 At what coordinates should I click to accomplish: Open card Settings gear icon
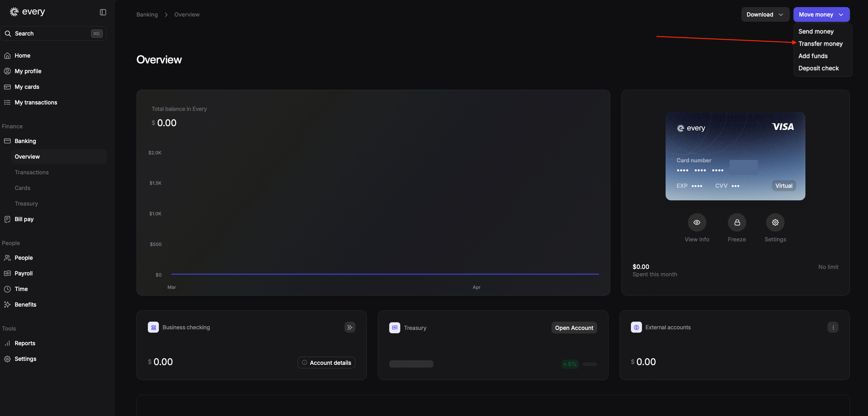tap(775, 222)
